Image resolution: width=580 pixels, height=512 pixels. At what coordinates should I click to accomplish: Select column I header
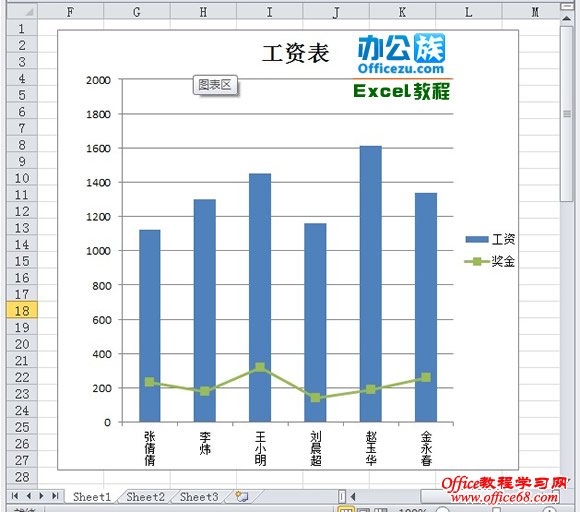pos(270,12)
